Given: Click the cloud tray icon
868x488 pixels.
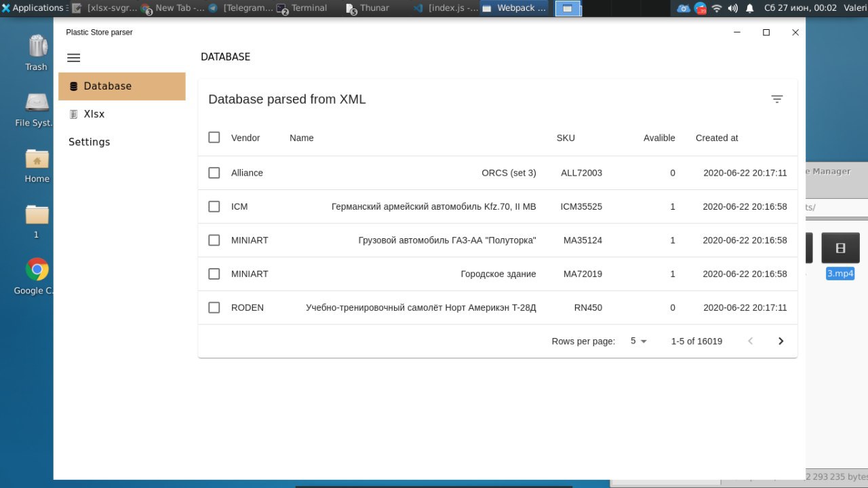Looking at the screenshot, I should tap(684, 8).
